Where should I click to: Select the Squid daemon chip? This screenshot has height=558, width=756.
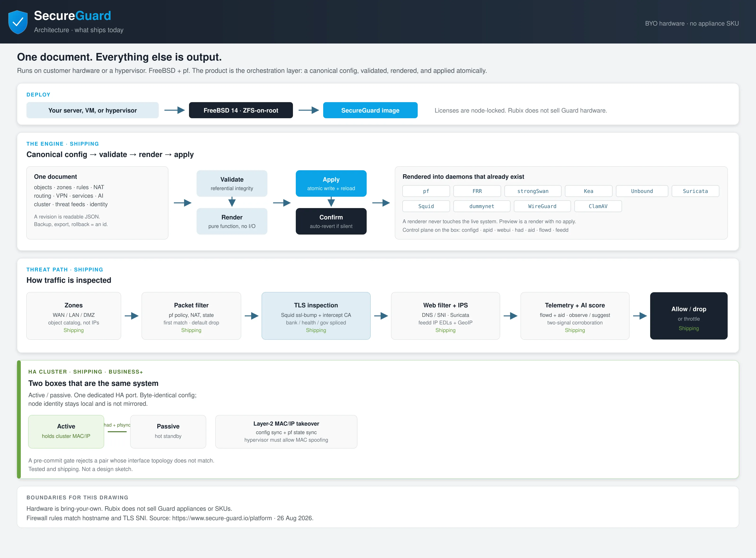[x=426, y=206]
